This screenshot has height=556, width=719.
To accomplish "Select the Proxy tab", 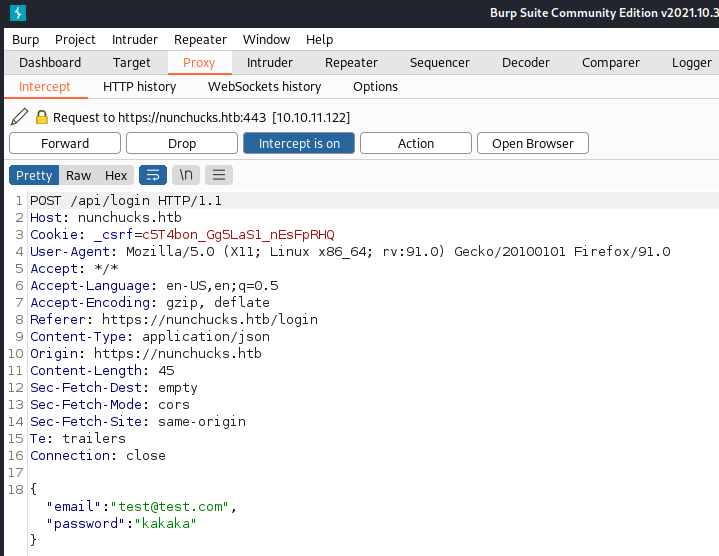I will (x=199, y=62).
